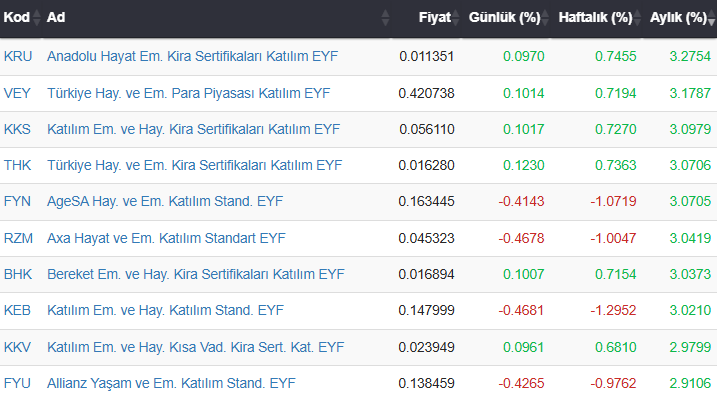Open KKV fund code link

[17, 347]
